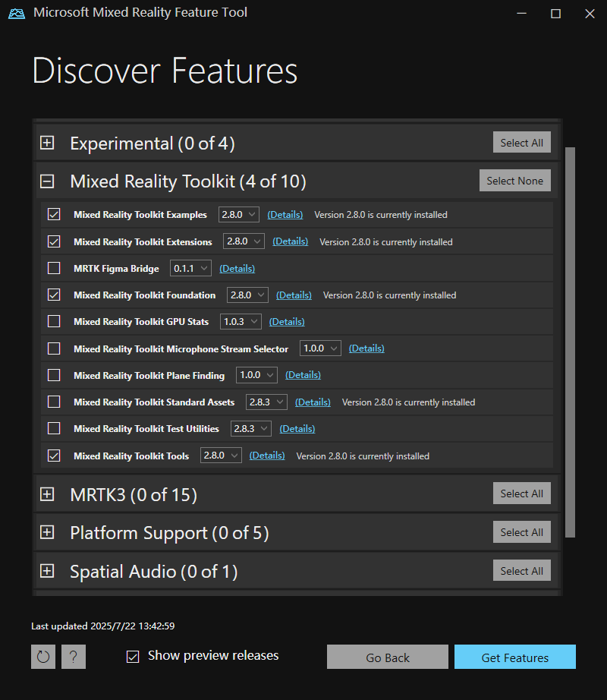Open MRTK Figma Bridge version dropdown
Viewport: 607px width, 700px height.
point(190,268)
